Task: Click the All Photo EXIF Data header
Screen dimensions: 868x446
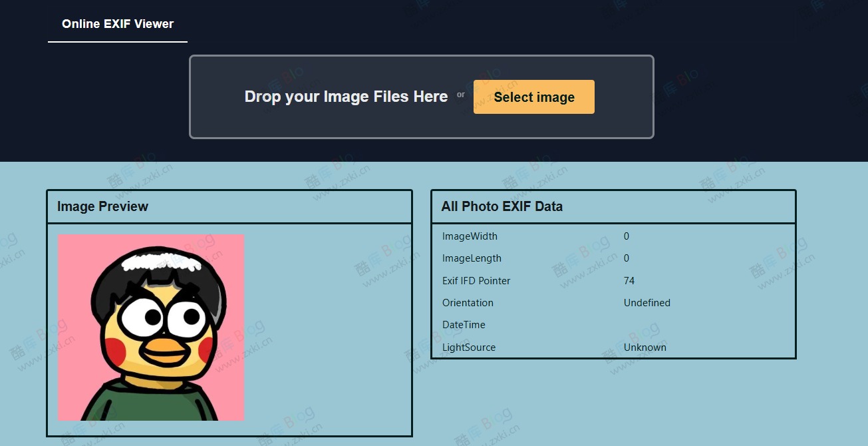Action: [502, 206]
